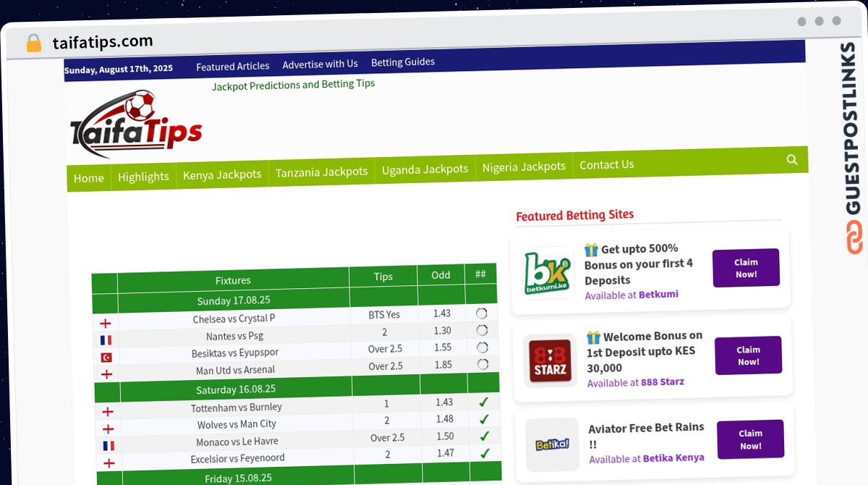Click the taifatips.com address text
The image size is (868, 485).
tap(103, 41)
